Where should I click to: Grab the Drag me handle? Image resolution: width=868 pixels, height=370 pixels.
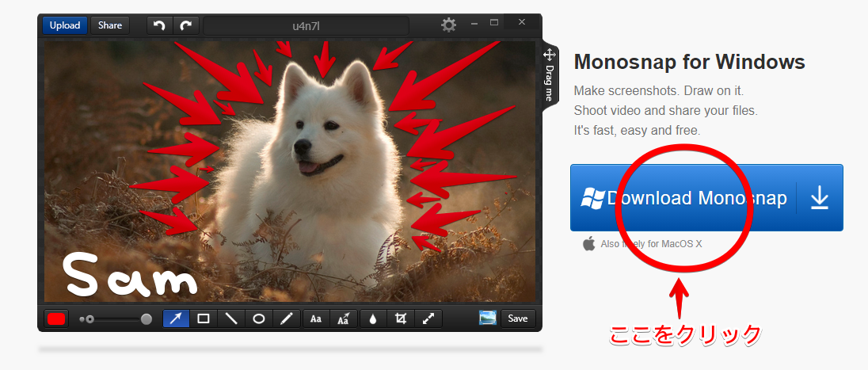[549, 74]
